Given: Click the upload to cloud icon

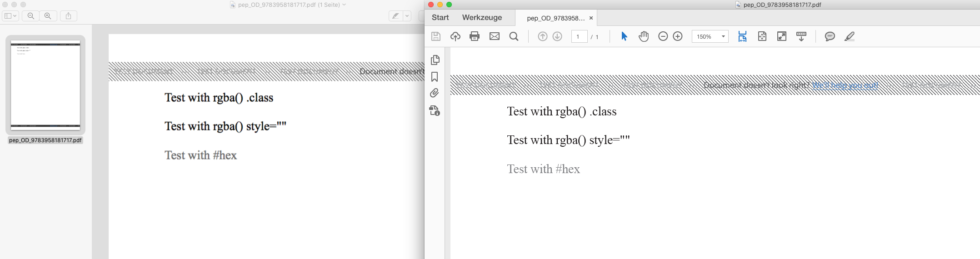Looking at the screenshot, I should (x=455, y=36).
